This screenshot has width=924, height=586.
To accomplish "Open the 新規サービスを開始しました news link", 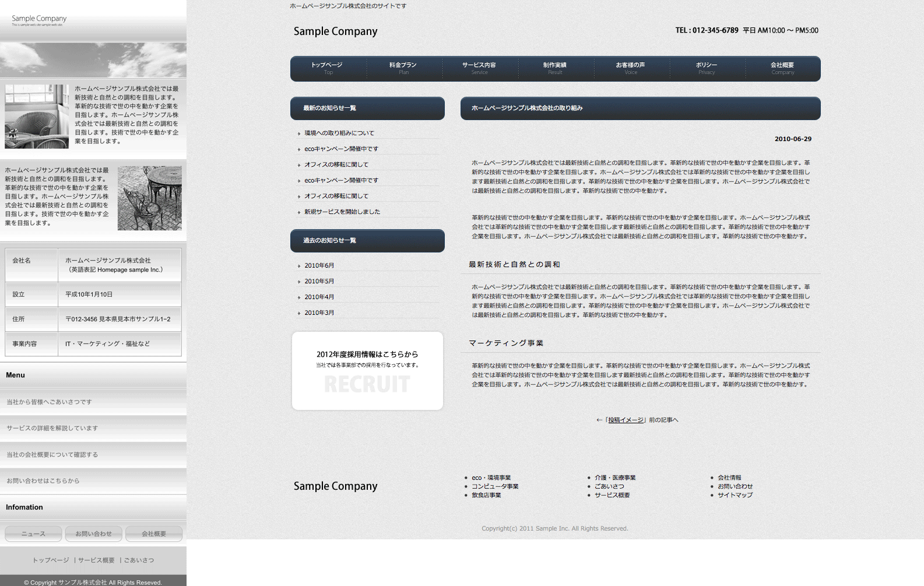I will pos(342,212).
